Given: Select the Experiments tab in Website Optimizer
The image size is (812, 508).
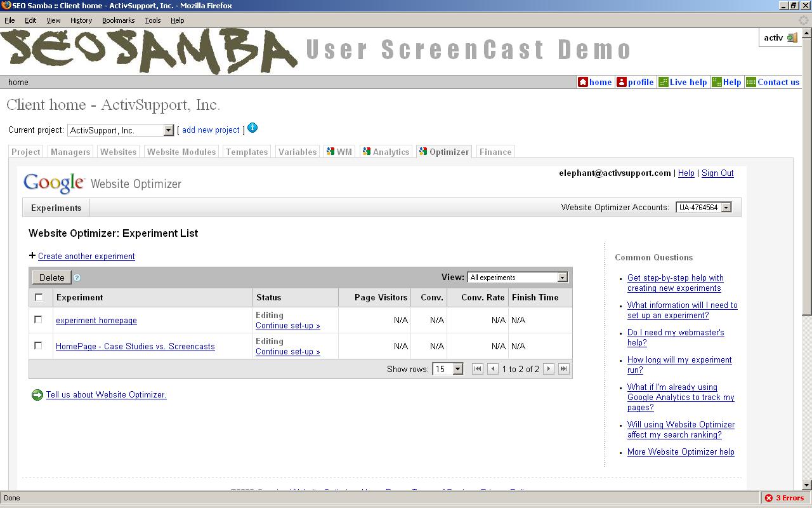Looking at the screenshot, I should pos(56,208).
